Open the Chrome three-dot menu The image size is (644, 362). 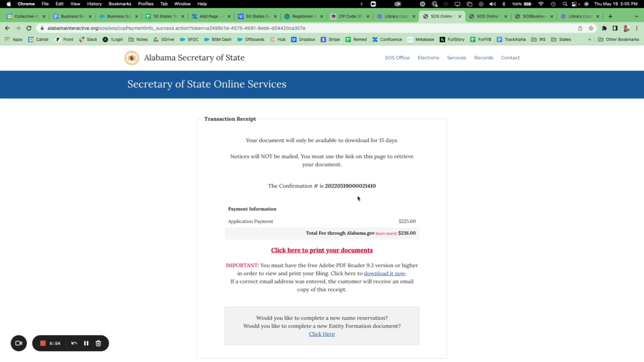click(637, 28)
